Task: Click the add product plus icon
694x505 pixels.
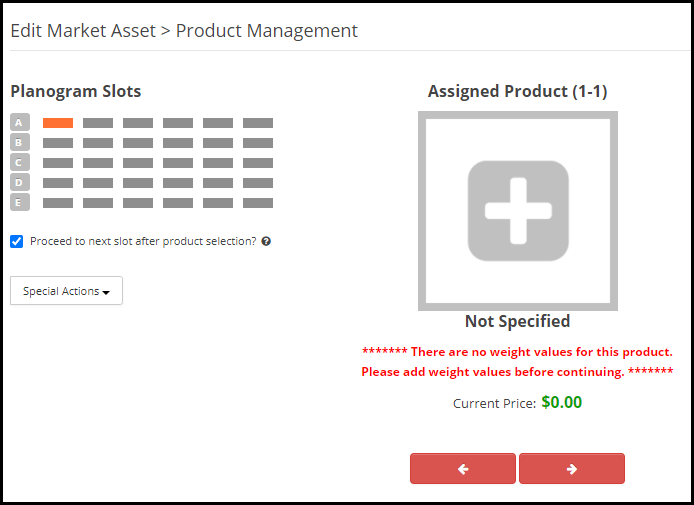Action: click(518, 211)
